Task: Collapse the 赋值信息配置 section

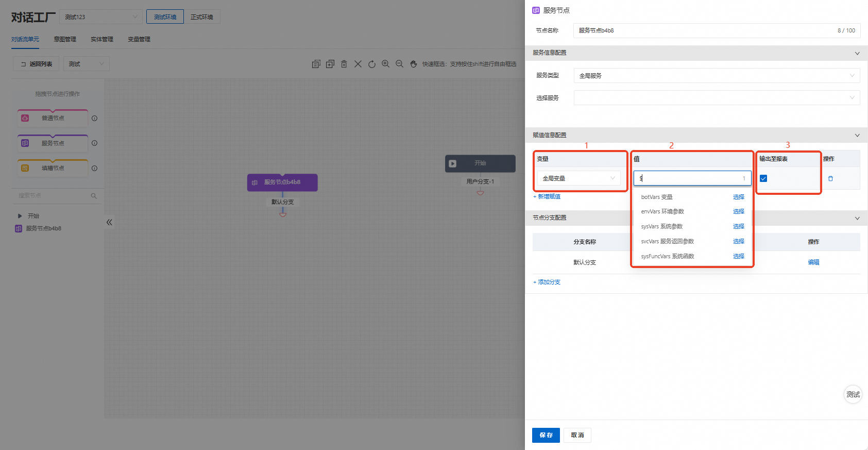Action: [857, 135]
